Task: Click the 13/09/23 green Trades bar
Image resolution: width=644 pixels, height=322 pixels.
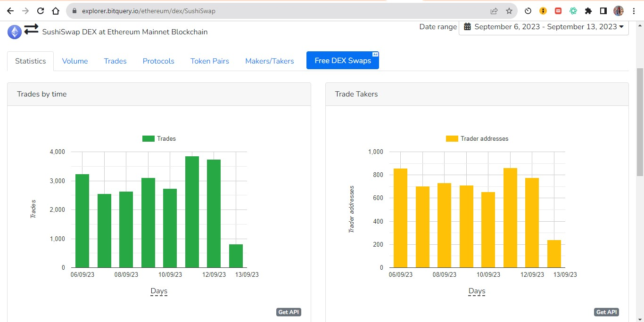Action: pyautogui.click(x=236, y=256)
